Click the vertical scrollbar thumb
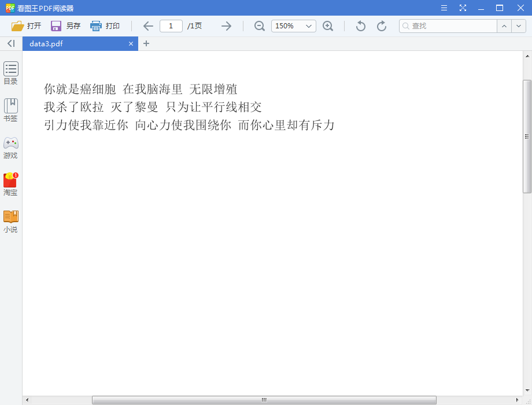 [527, 137]
